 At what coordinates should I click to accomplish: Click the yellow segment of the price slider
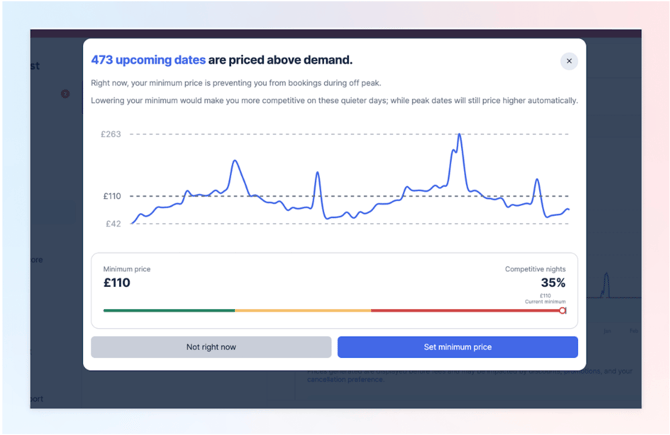(x=302, y=311)
